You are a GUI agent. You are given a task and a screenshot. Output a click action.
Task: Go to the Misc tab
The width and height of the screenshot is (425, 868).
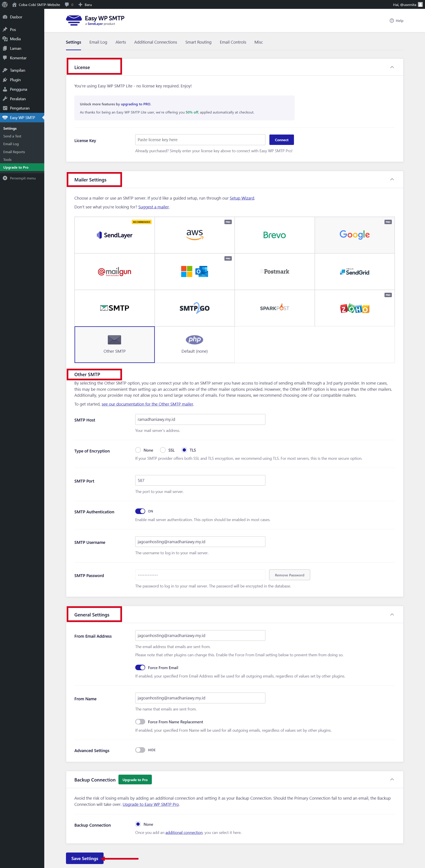click(259, 42)
